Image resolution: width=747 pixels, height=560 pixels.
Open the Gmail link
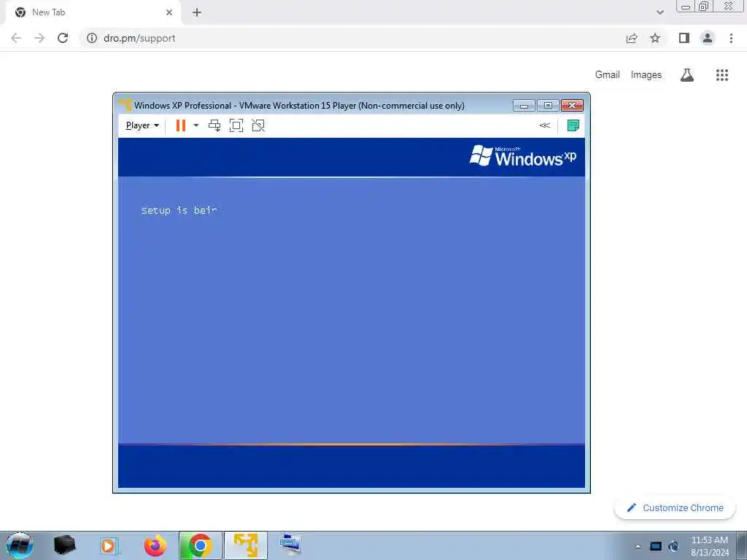[x=608, y=75]
